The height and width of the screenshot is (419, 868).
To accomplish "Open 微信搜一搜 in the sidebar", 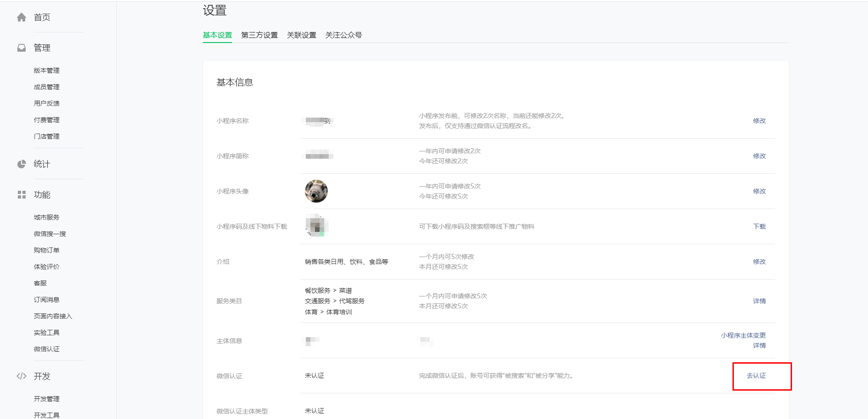I will click(50, 234).
